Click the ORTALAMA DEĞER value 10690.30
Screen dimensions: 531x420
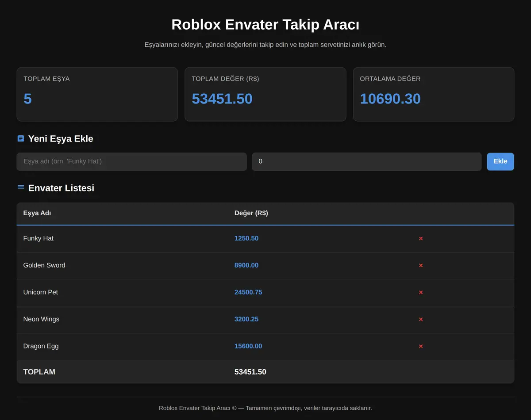(x=390, y=99)
